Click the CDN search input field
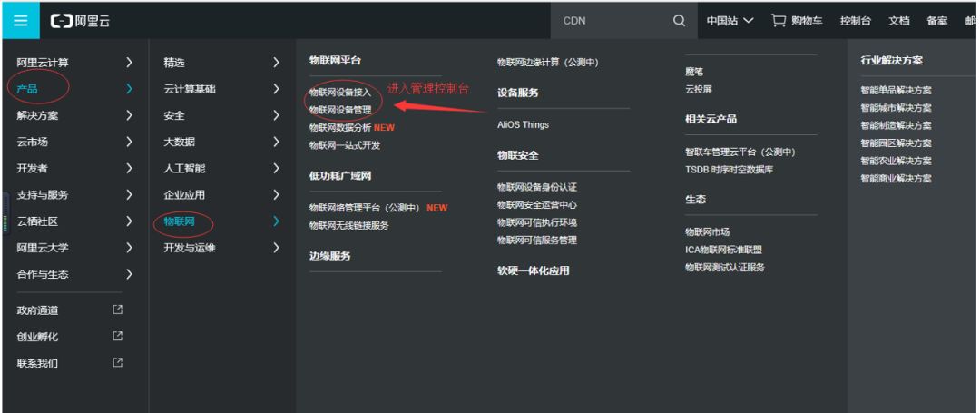The width and height of the screenshot is (980, 413). click(612, 21)
